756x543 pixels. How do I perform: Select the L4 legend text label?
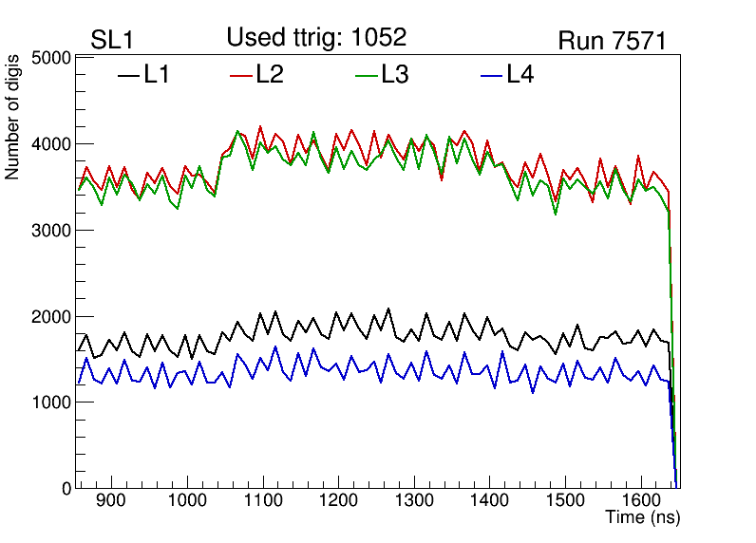520,75
